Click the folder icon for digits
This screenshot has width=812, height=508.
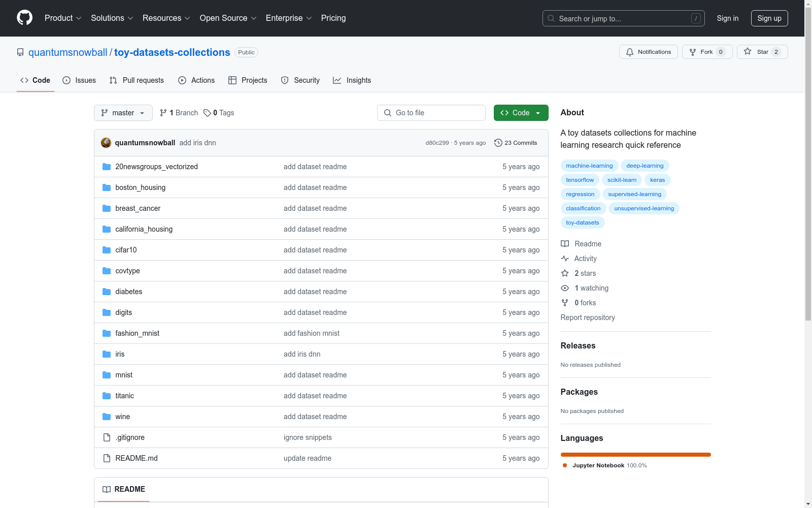[107, 312]
